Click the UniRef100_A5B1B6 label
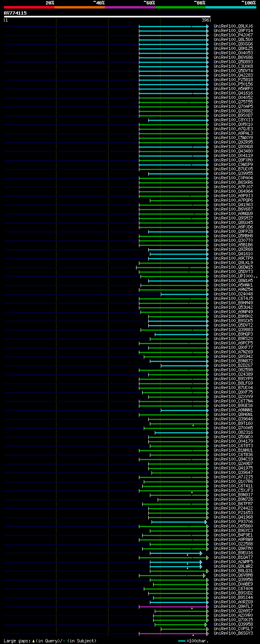260x644 pixels. click(233, 245)
